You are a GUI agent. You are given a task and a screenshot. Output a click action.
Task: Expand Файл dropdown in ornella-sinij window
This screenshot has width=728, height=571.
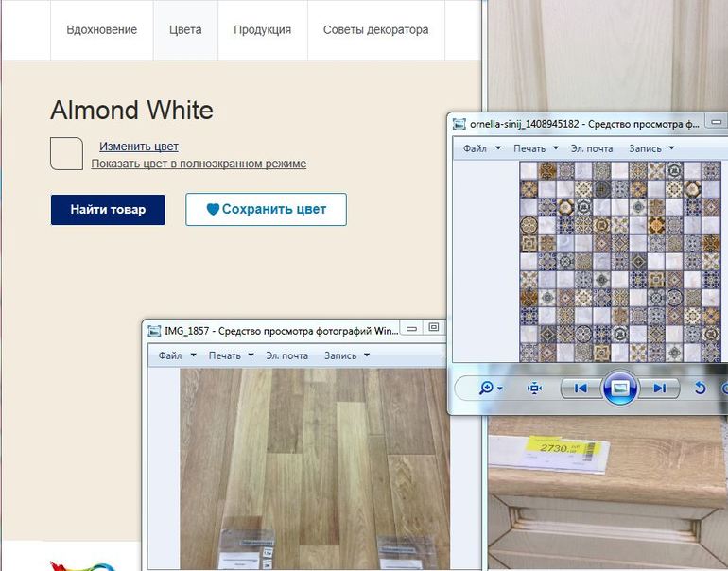coord(498,148)
